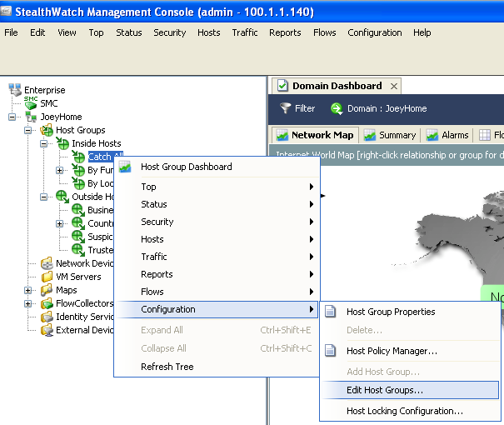504x425 pixels.
Task: Click the Host Policy Manager icon
Action: (x=331, y=351)
